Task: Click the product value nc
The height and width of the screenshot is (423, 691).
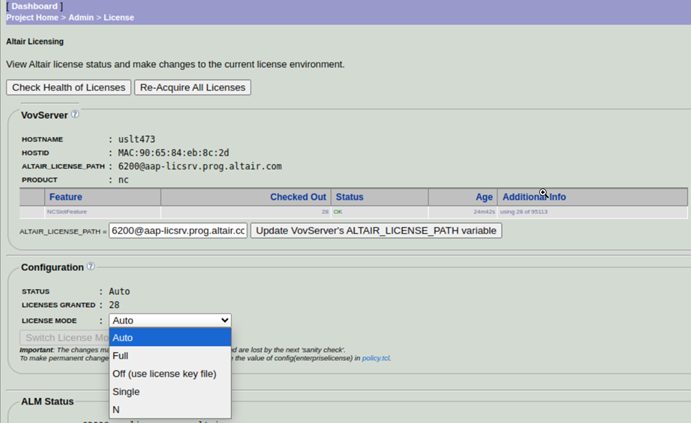Action: pyautogui.click(x=123, y=180)
